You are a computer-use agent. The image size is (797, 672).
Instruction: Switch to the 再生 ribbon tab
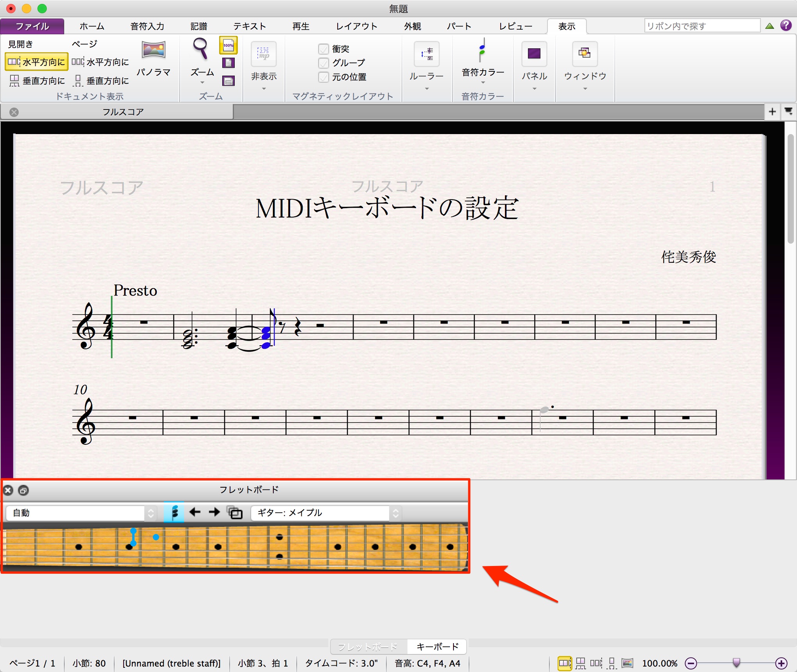pyautogui.click(x=301, y=26)
